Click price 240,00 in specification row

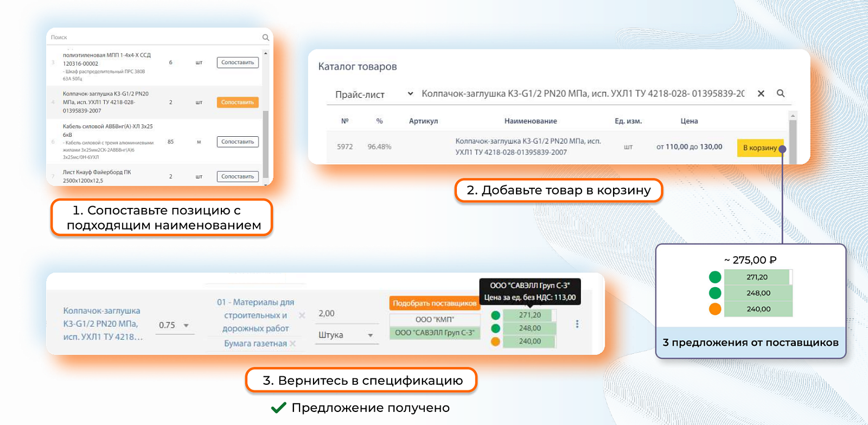tap(529, 341)
